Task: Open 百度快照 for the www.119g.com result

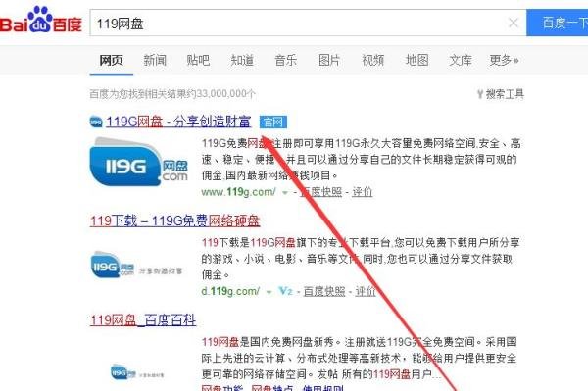Action: pos(321,192)
